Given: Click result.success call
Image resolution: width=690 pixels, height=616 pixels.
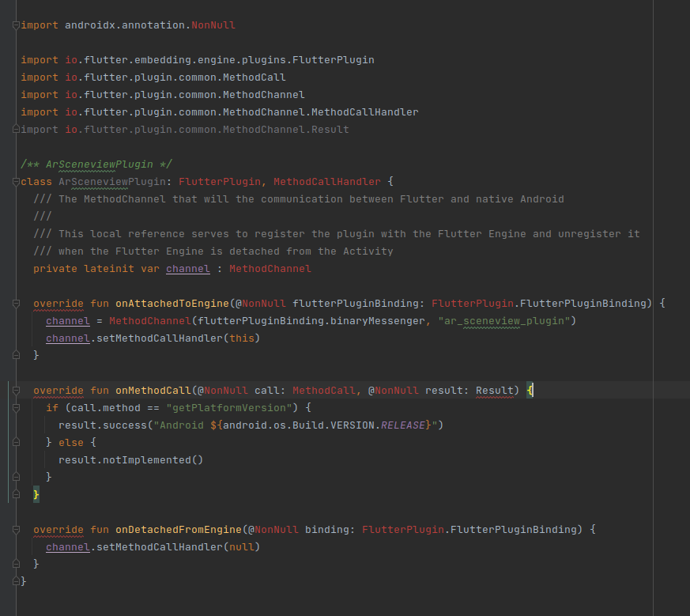Looking at the screenshot, I should pyautogui.click(x=103, y=425).
